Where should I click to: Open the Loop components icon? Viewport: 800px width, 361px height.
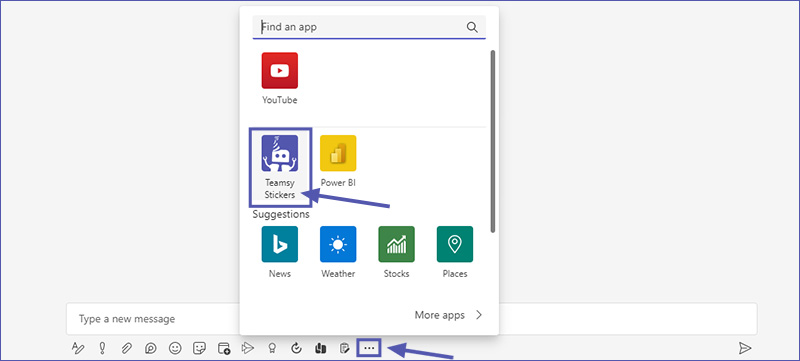[151, 348]
